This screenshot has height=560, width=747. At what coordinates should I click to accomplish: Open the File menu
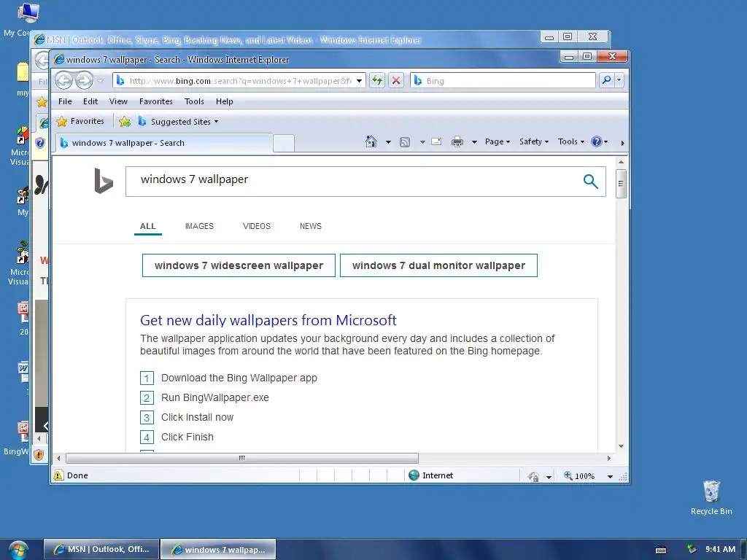65,101
